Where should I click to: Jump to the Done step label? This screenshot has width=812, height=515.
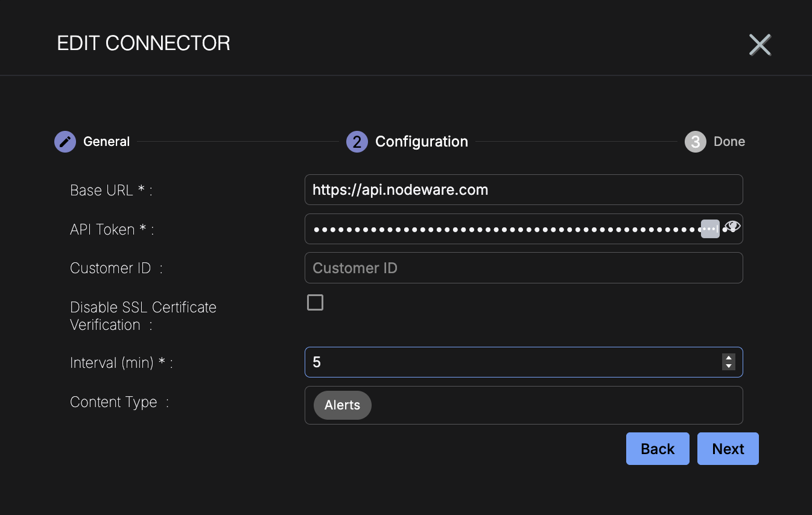point(729,142)
